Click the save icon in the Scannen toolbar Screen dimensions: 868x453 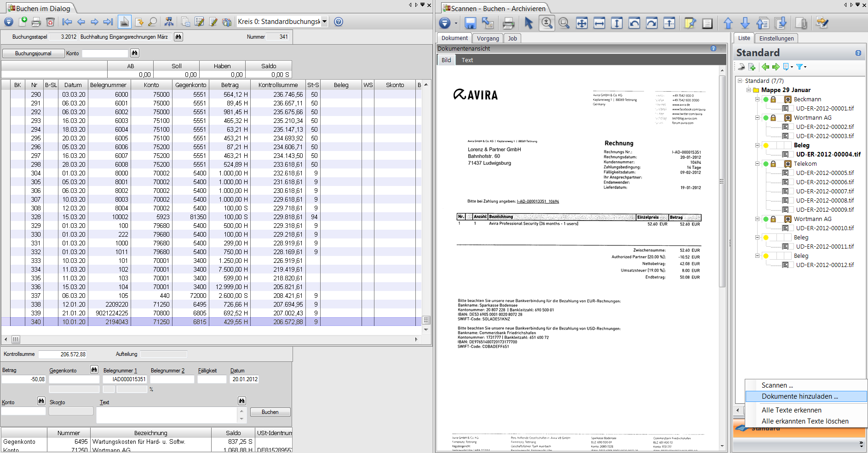[470, 23]
